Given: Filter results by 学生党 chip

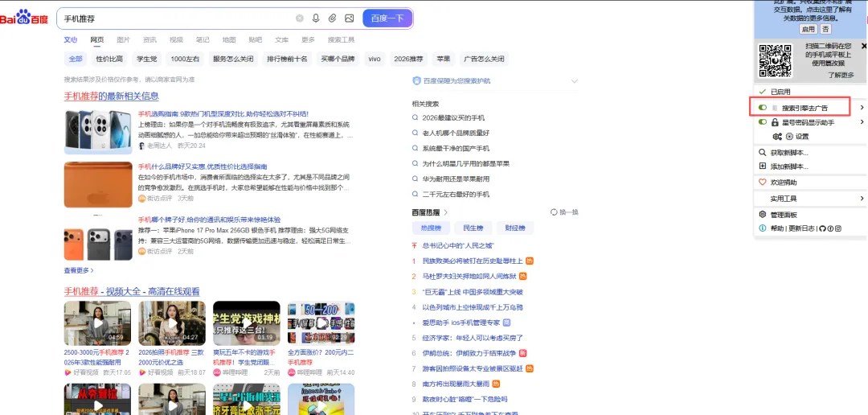Looking at the screenshot, I should (x=147, y=59).
